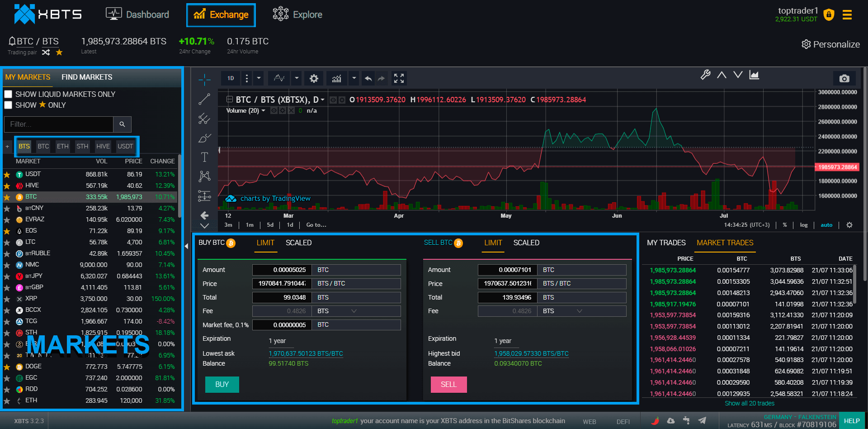Click the faucet icon in footer
The height and width of the screenshot is (429, 868).
click(686, 420)
